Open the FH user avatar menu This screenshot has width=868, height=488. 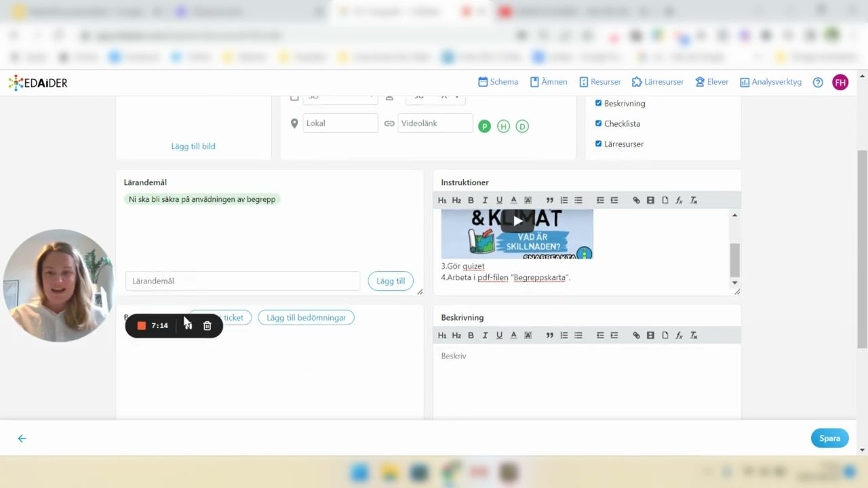(840, 83)
